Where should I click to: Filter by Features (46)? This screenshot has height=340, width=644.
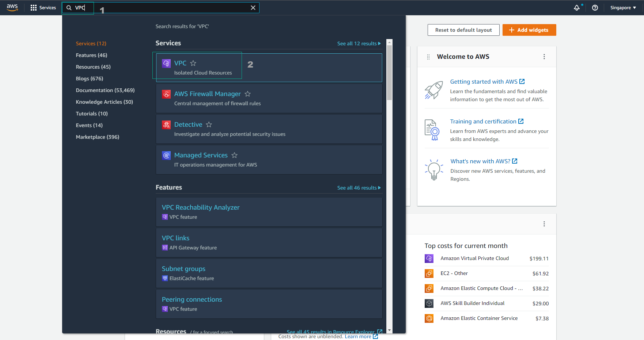[91, 55]
